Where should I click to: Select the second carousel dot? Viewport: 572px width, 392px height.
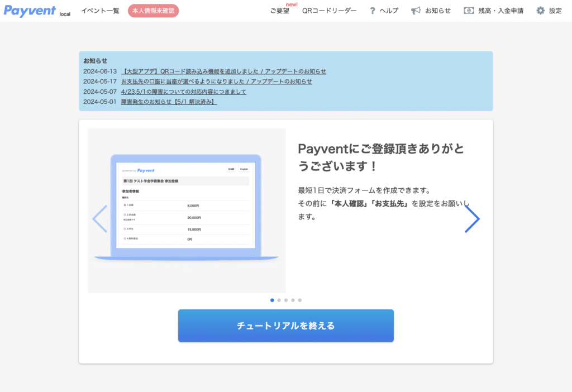click(279, 300)
